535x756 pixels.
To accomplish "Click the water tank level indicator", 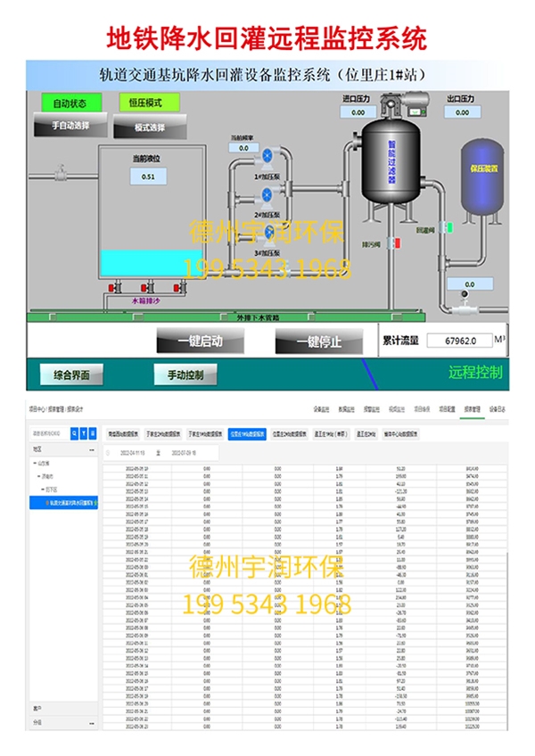I will pos(148,177).
